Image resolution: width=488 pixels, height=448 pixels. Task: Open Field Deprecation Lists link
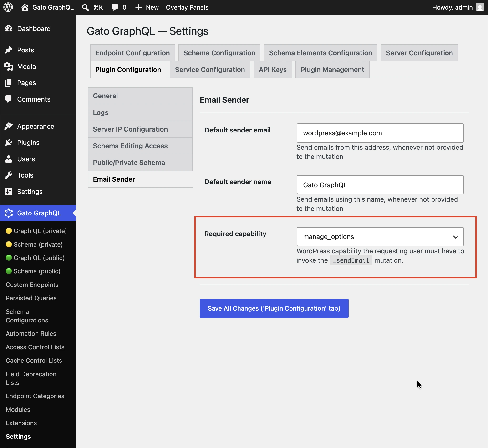(31, 378)
